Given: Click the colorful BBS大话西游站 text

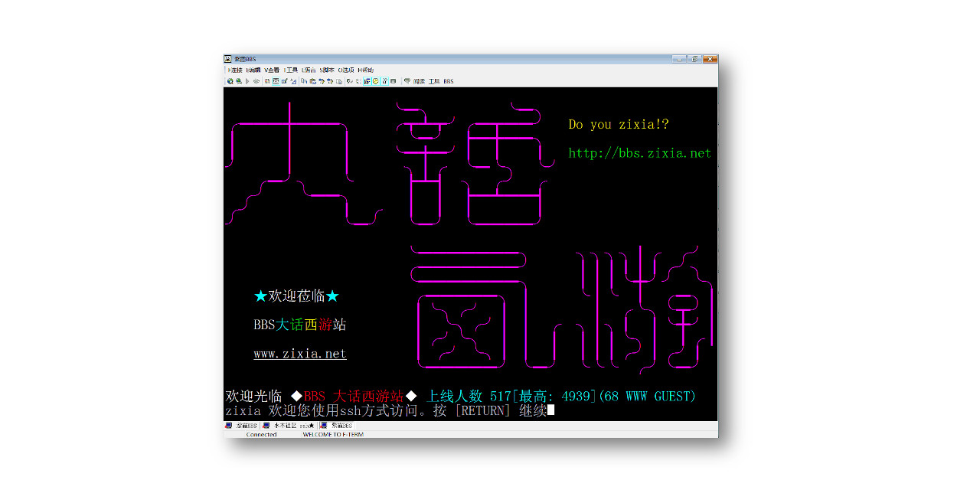Looking at the screenshot, I should (x=300, y=325).
